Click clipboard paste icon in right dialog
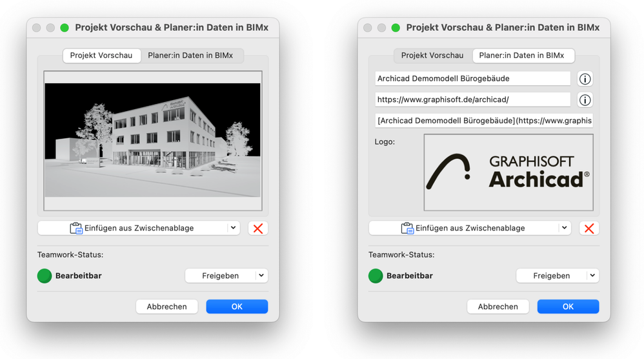Screen dimensions: 644x359 point(407,228)
